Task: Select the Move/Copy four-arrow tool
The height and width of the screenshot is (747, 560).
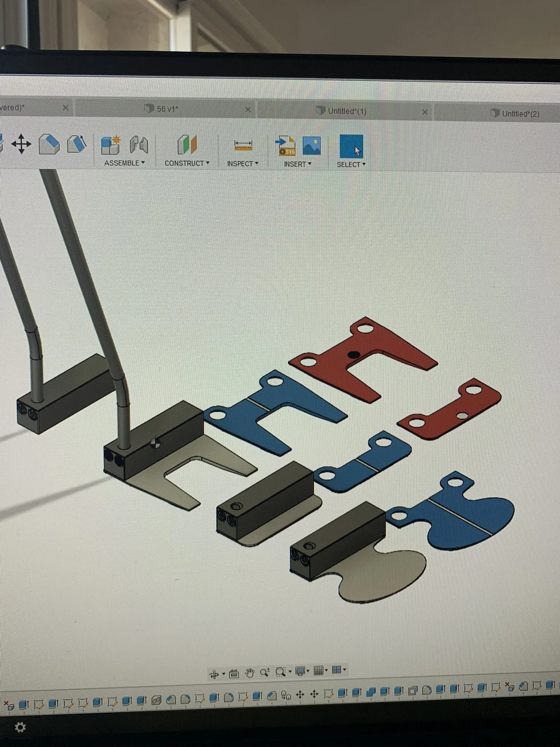Action: (x=21, y=144)
